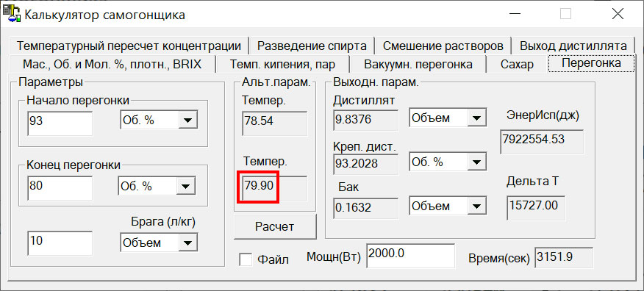The height and width of the screenshot is (291, 644).
Task: Open the Вакуумн. перегонка tab
Action: point(418,64)
